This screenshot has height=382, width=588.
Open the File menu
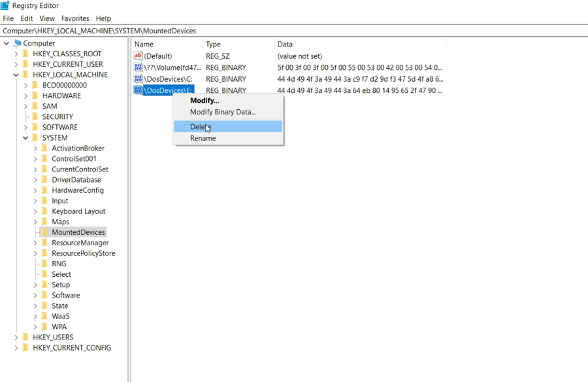point(8,18)
